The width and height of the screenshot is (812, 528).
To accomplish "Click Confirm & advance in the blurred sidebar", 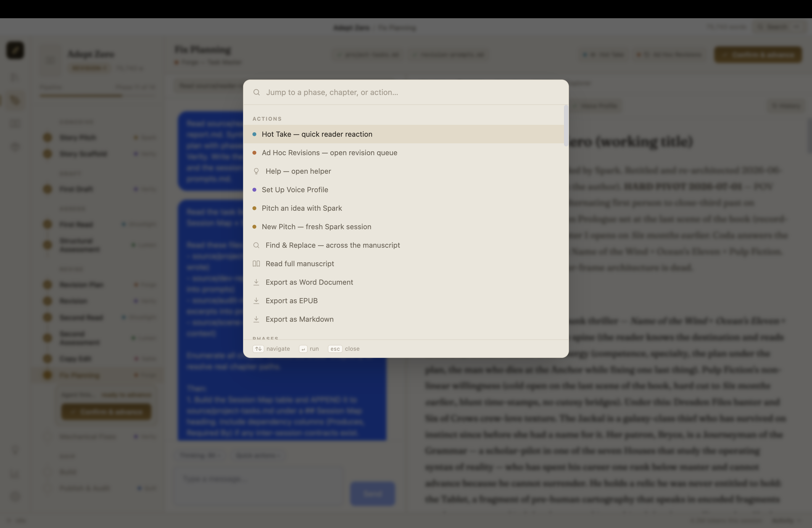I will click(106, 412).
